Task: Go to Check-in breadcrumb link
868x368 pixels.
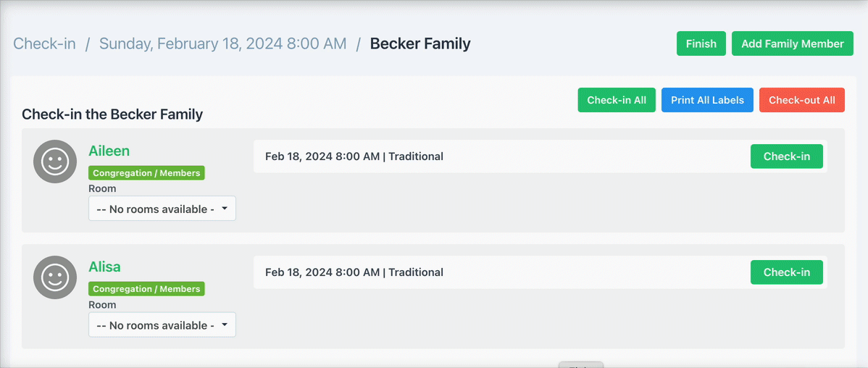Action: click(44, 43)
